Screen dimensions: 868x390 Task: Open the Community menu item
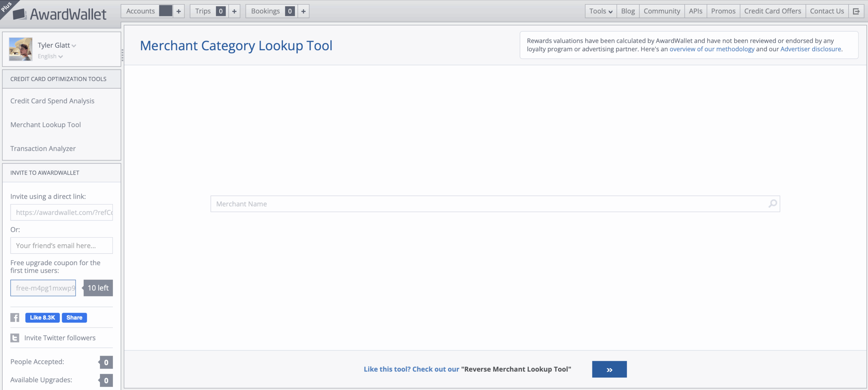[662, 11]
